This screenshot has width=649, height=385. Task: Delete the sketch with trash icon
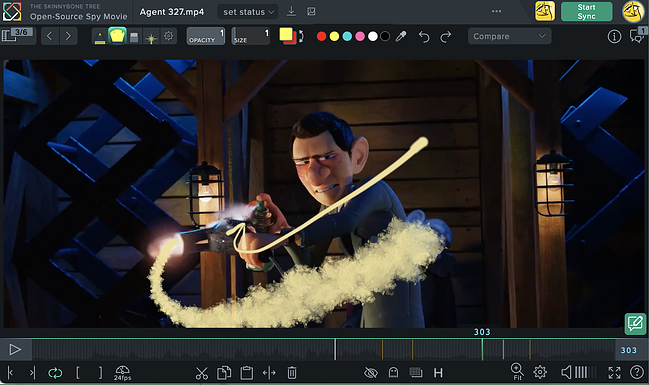point(292,373)
